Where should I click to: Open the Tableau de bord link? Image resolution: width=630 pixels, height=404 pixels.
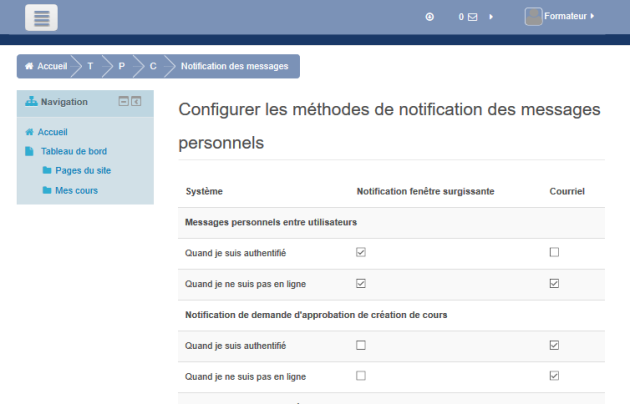click(x=74, y=152)
